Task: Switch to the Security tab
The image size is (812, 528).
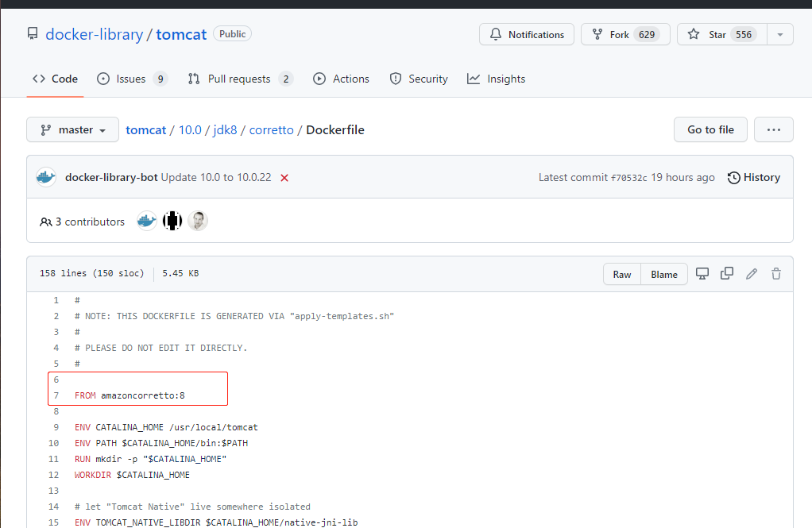Action: [x=419, y=79]
